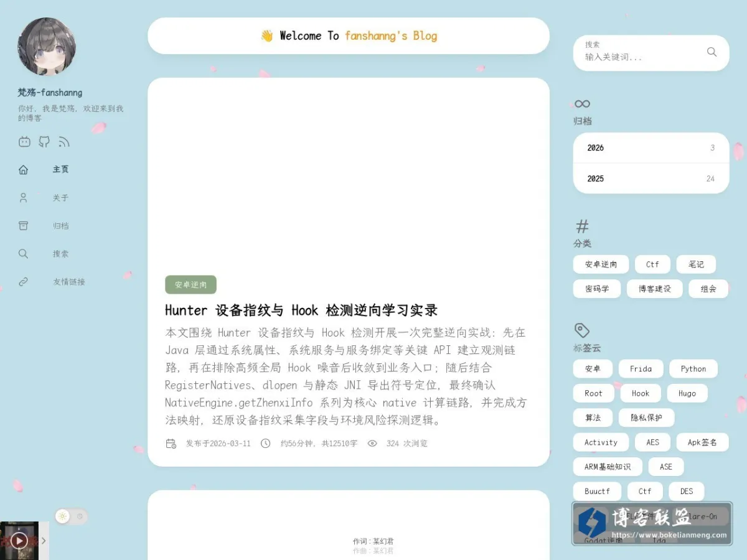Click the chain link icon beside 友情链接

(23, 282)
